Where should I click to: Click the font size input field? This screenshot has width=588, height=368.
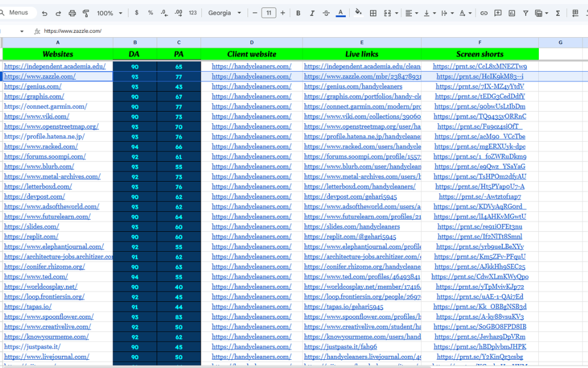pos(269,13)
